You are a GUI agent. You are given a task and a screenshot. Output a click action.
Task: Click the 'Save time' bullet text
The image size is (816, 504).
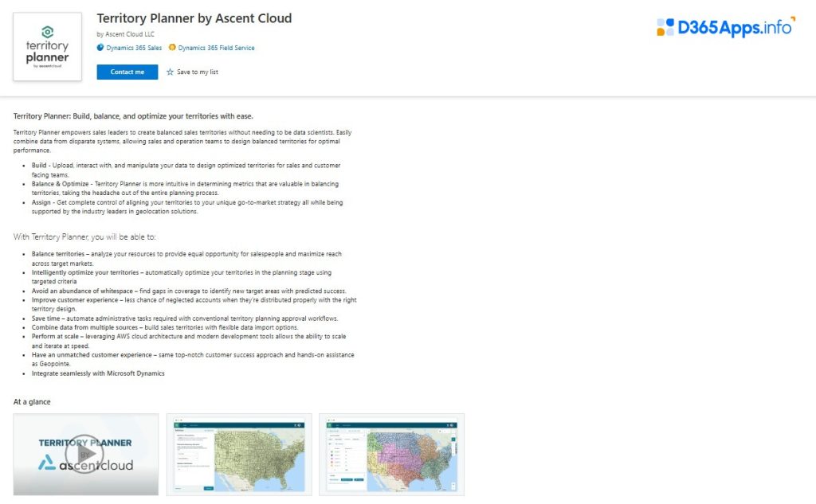tap(185, 318)
